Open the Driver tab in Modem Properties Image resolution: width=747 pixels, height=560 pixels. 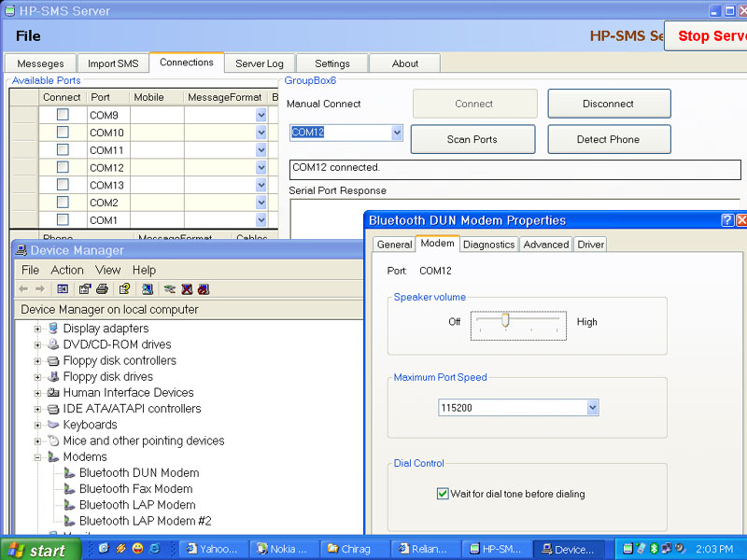pyautogui.click(x=590, y=245)
